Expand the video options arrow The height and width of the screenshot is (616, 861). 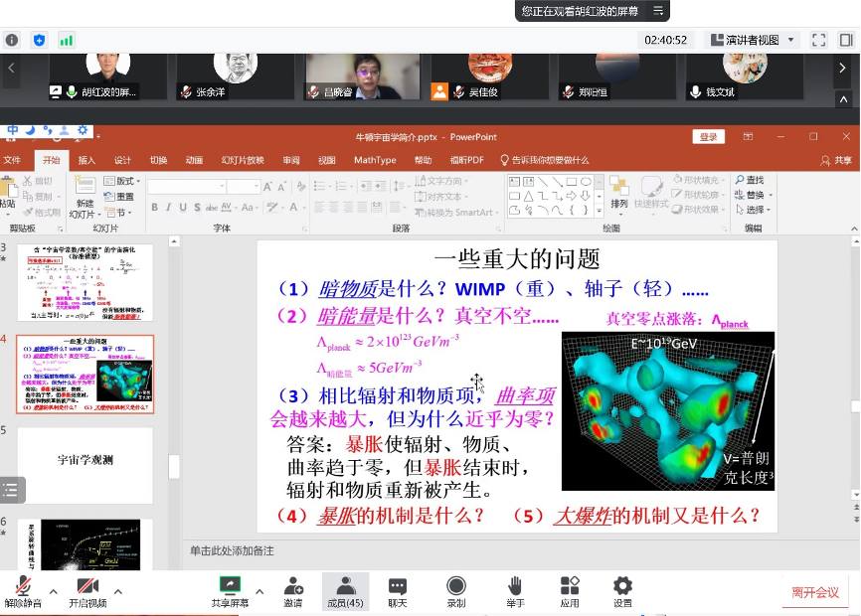[118, 591]
